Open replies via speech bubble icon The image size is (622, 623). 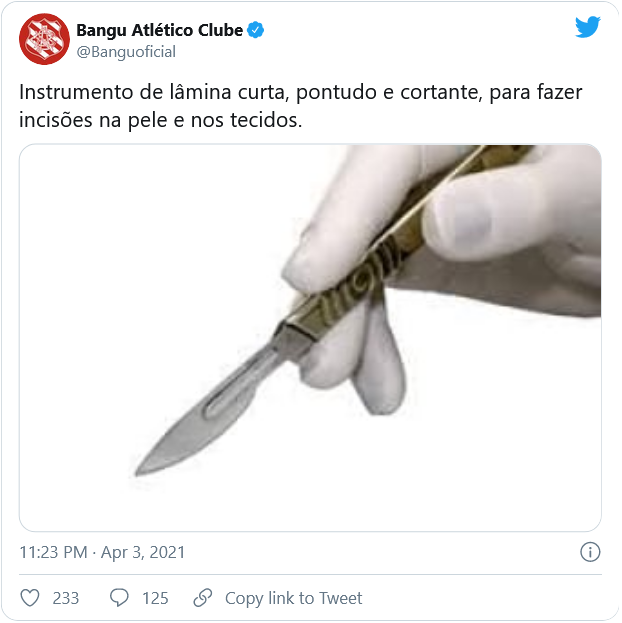click(x=119, y=598)
